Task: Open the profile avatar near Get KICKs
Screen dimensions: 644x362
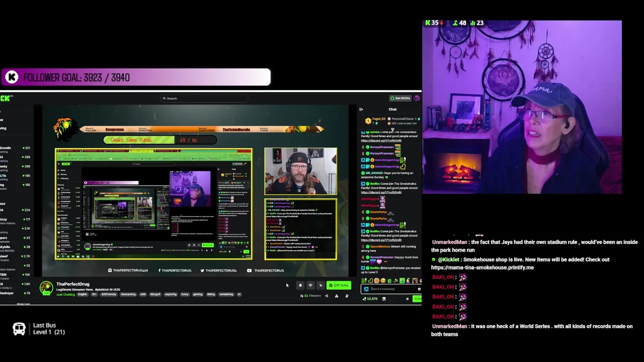Action: pyautogui.click(x=417, y=98)
